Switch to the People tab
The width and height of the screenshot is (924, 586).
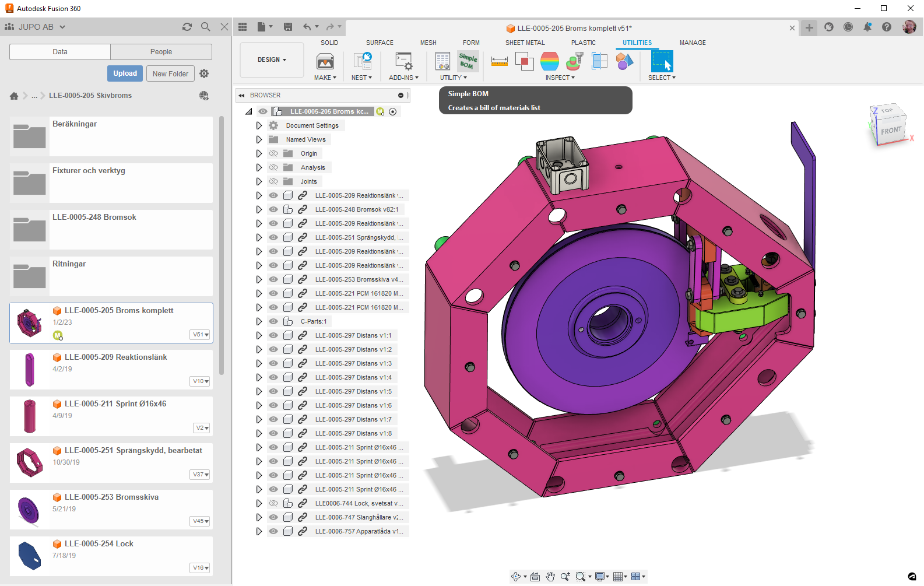161,52
